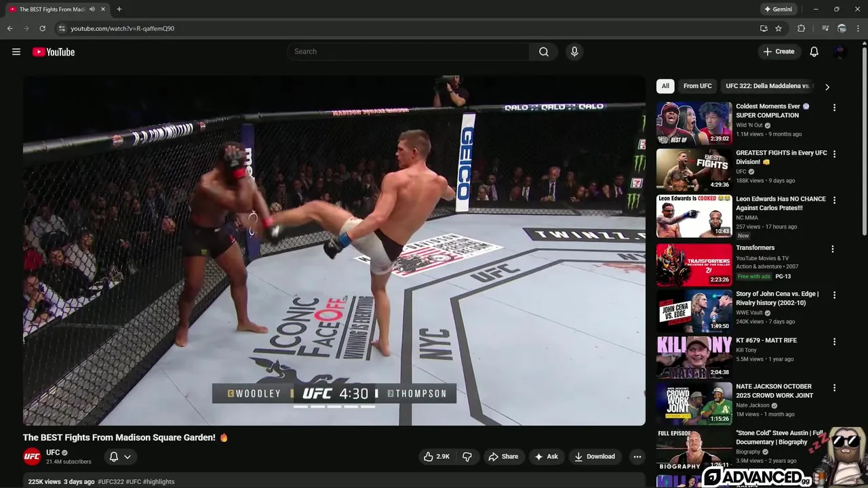Open the UFC channel avatar

coord(32,457)
